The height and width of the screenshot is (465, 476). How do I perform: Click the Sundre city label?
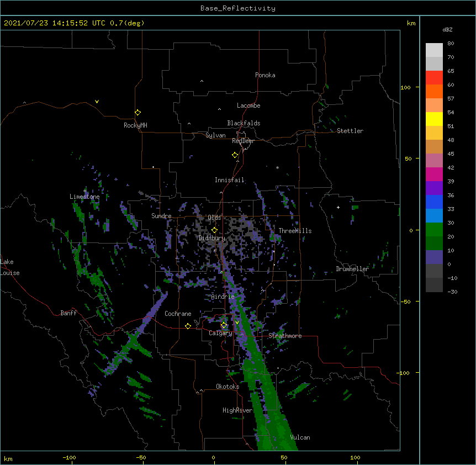tap(161, 216)
